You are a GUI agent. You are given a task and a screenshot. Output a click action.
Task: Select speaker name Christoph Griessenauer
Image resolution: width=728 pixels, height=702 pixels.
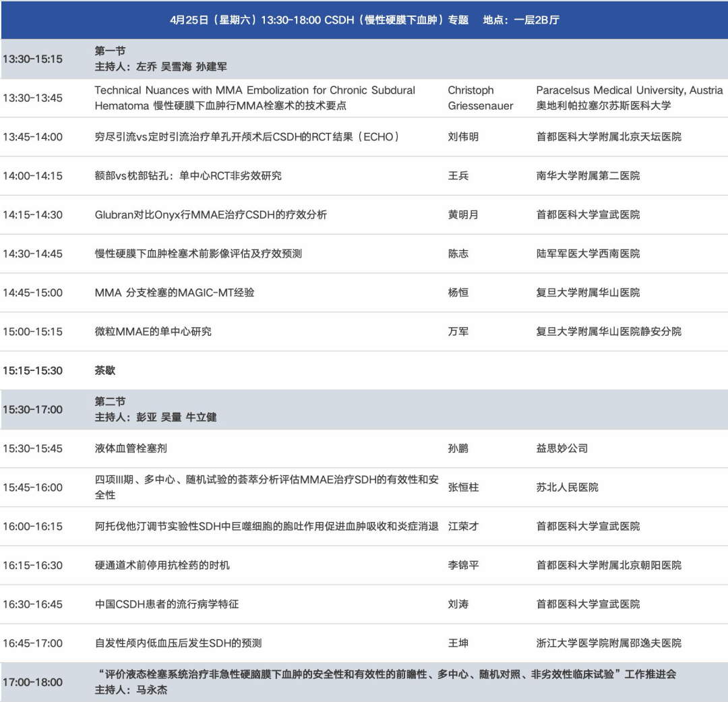480,98
